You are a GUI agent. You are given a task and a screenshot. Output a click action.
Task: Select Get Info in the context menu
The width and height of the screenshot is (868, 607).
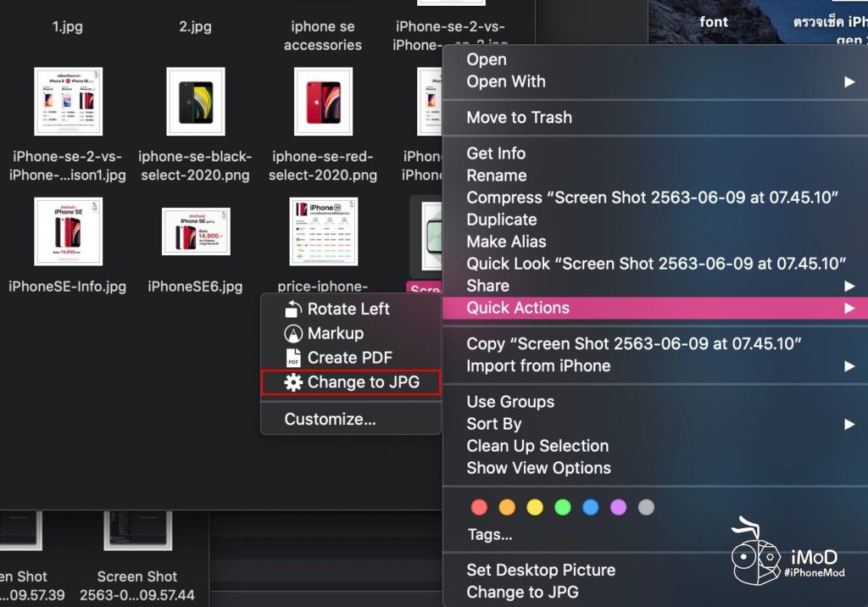coord(496,153)
